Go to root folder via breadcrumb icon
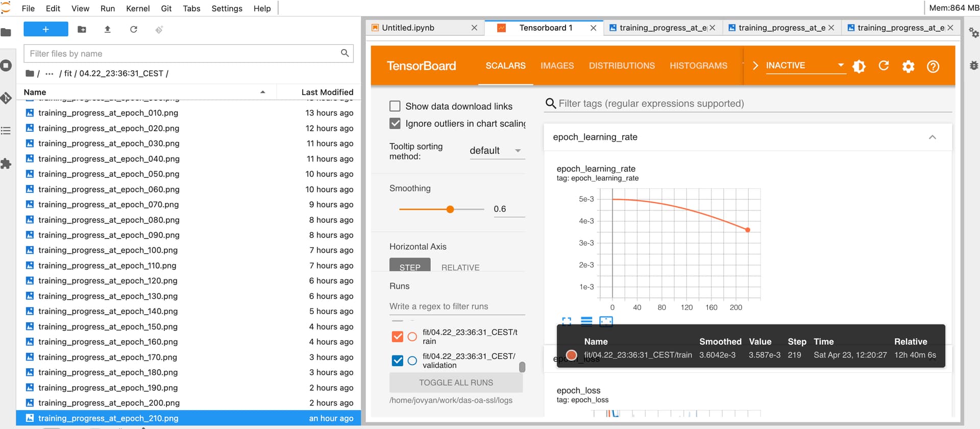The width and height of the screenshot is (980, 429). pos(30,74)
